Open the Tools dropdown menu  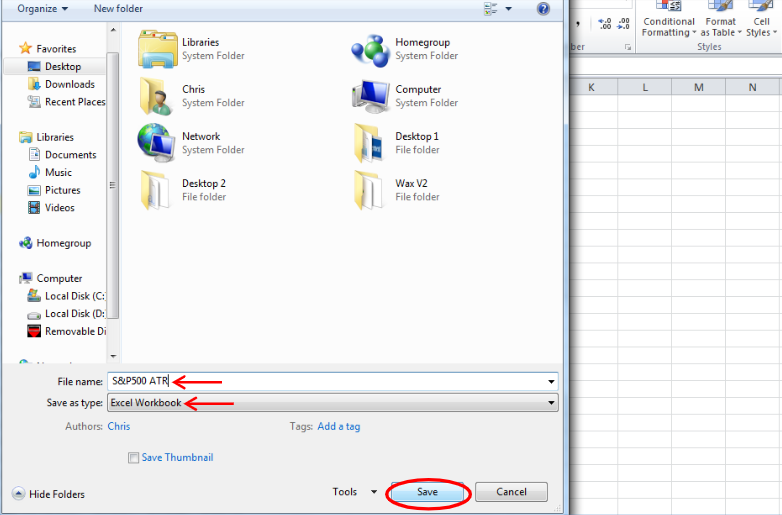pyautogui.click(x=355, y=492)
